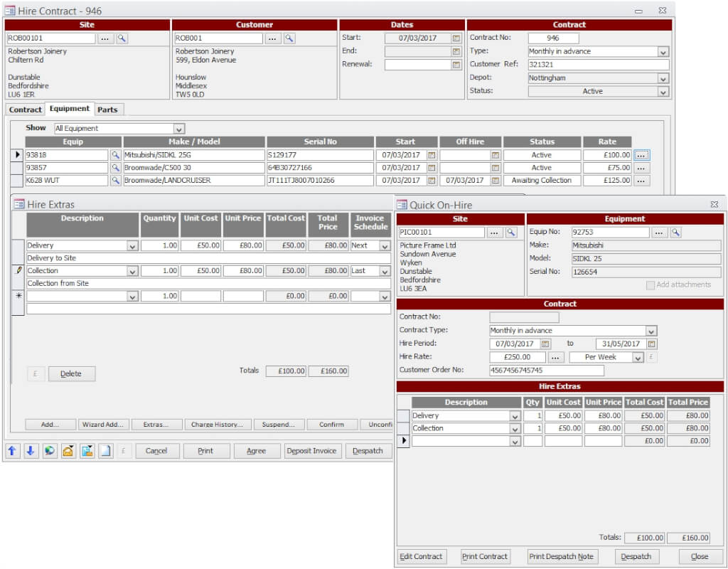This screenshot has height=569, width=728.
Task: Open the Per Week hire rate dropdown
Action: [x=638, y=357]
